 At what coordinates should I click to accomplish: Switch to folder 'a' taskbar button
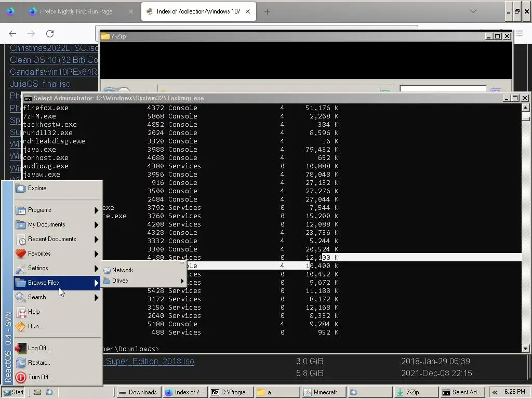pyautogui.click(x=277, y=392)
